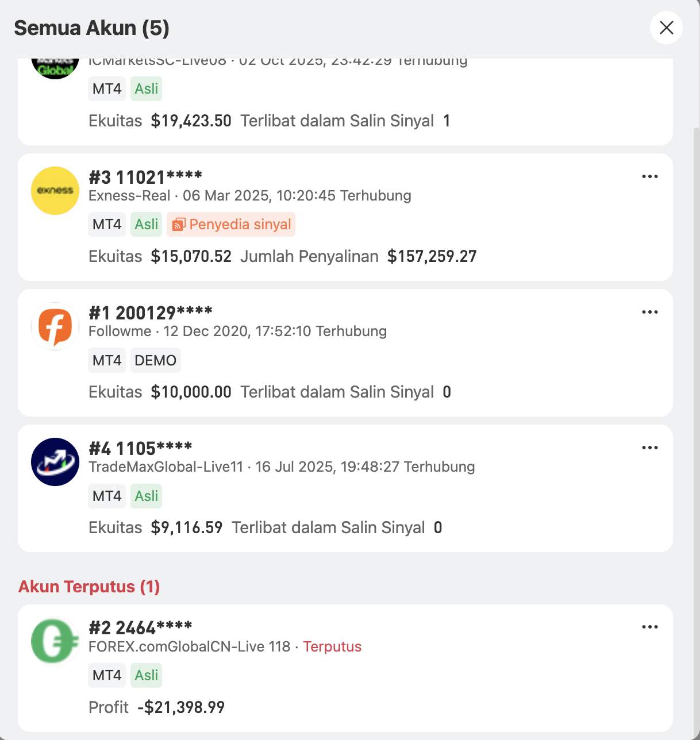
Task: Click the DEMO badge on the Followme account
Action: 155,360
